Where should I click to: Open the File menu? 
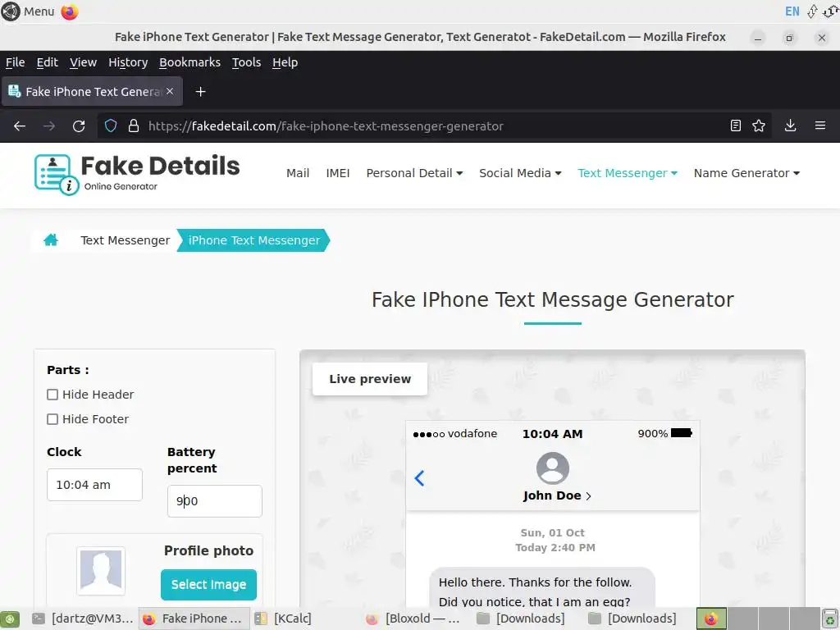click(15, 62)
